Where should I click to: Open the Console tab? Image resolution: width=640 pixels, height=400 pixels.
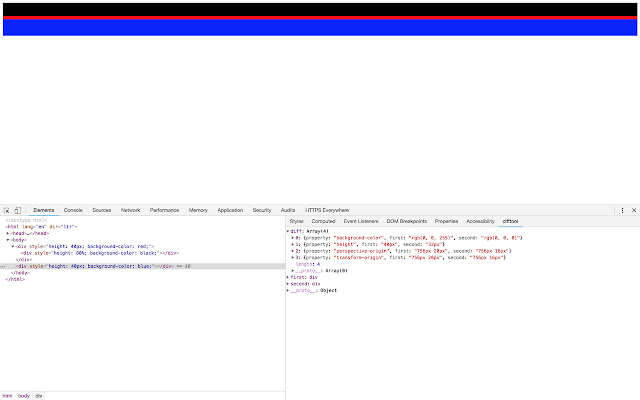pos(73,210)
